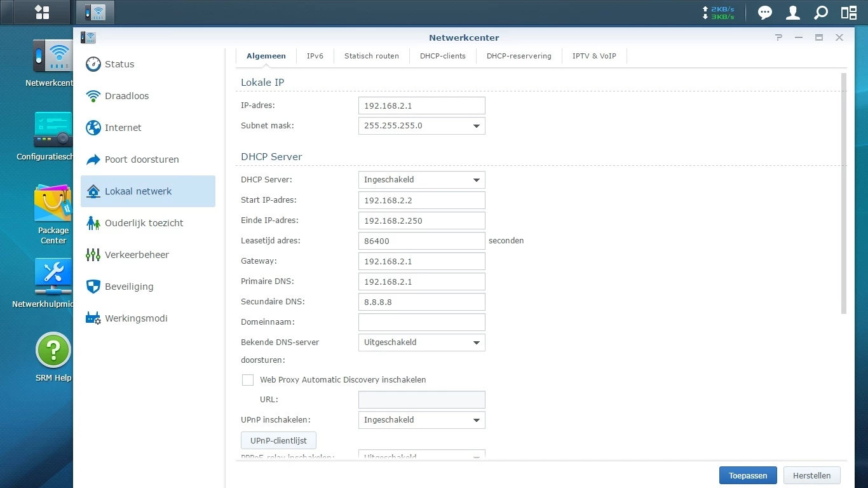Click the Primaire DNS field

422,281
